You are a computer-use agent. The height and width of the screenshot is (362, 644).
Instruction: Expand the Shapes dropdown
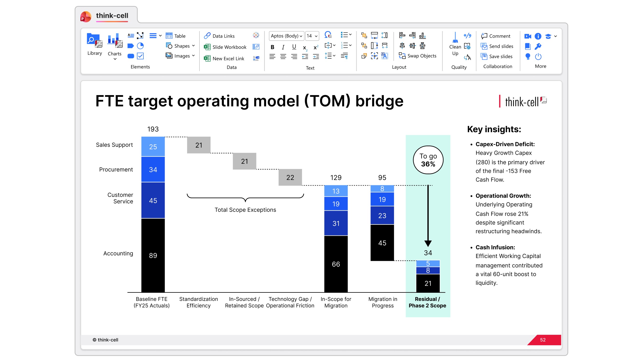click(x=193, y=46)
